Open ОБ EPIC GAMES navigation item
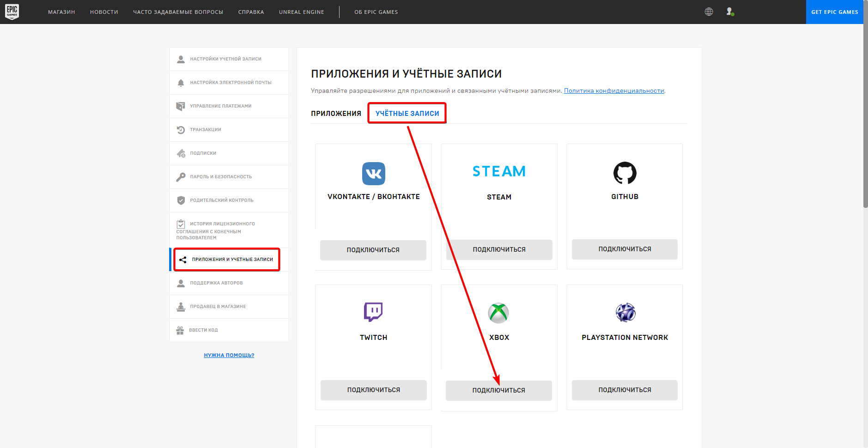 [x=376, y=12]
